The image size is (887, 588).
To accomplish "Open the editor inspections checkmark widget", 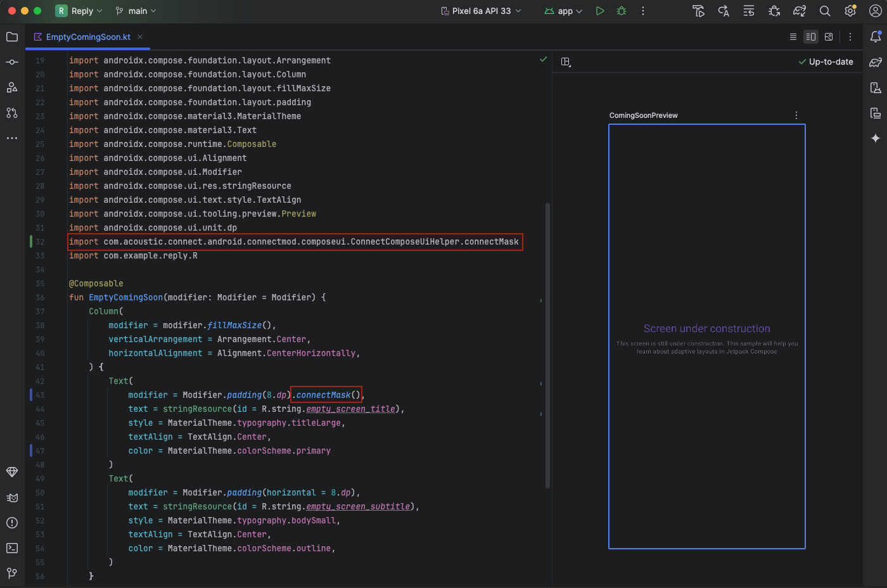I will (x=543, y=59).
